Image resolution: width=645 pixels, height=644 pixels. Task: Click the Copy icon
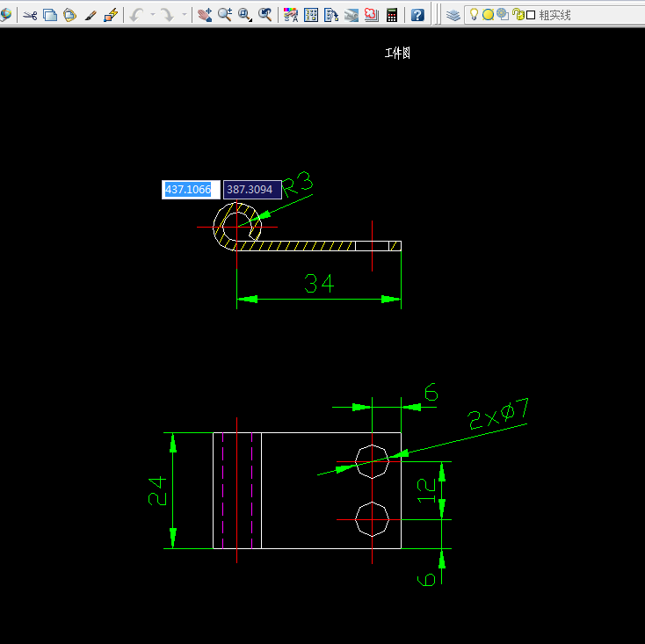pos(50,16)
